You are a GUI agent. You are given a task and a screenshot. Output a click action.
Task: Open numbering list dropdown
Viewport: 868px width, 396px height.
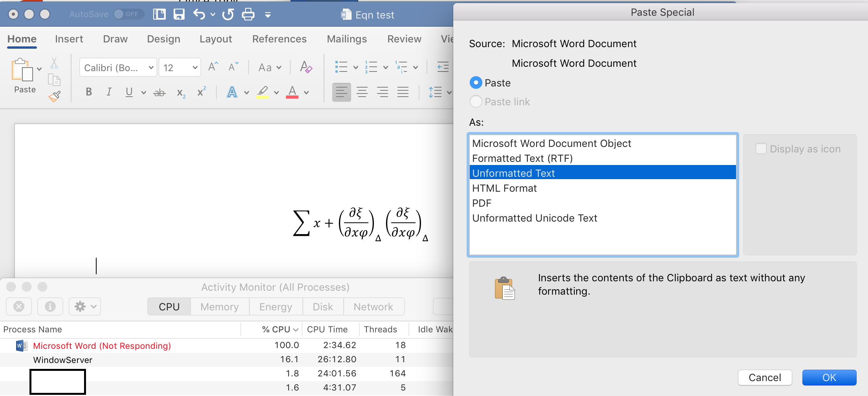click(x=386, y=68)
